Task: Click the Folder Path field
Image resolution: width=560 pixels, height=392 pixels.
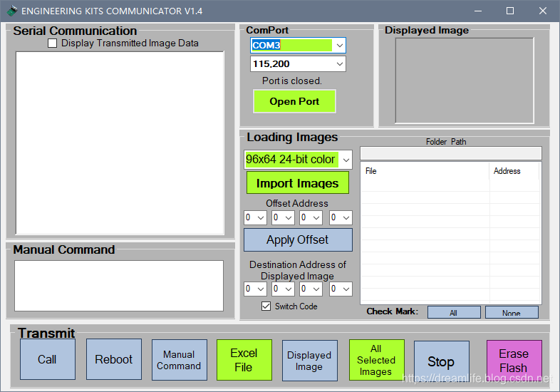Action: click(451, 153)
